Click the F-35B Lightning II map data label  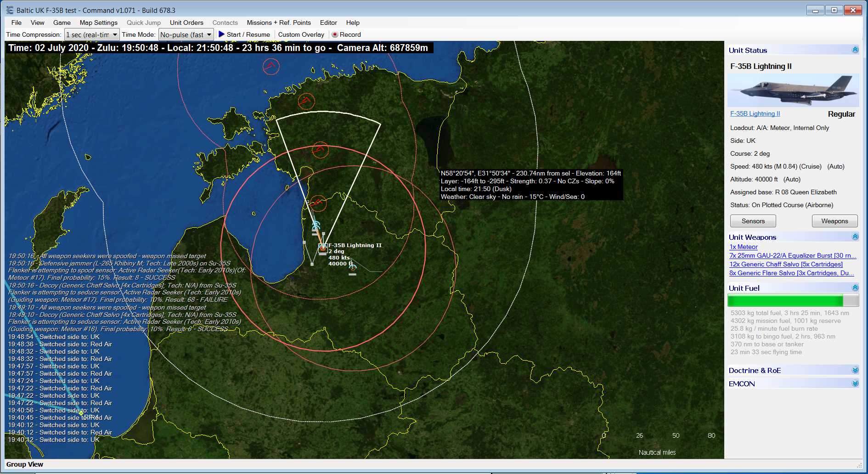click(355, 254)
